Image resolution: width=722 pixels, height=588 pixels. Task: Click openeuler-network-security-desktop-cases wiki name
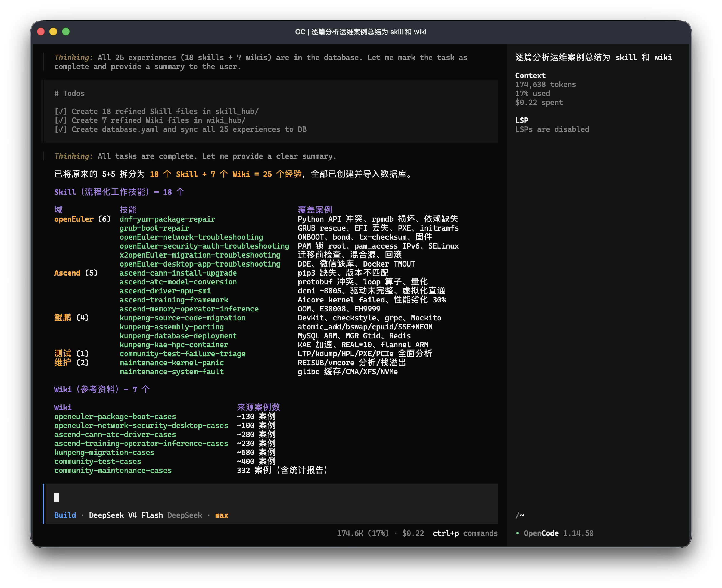pyautogui.click(x=141, y=425)
